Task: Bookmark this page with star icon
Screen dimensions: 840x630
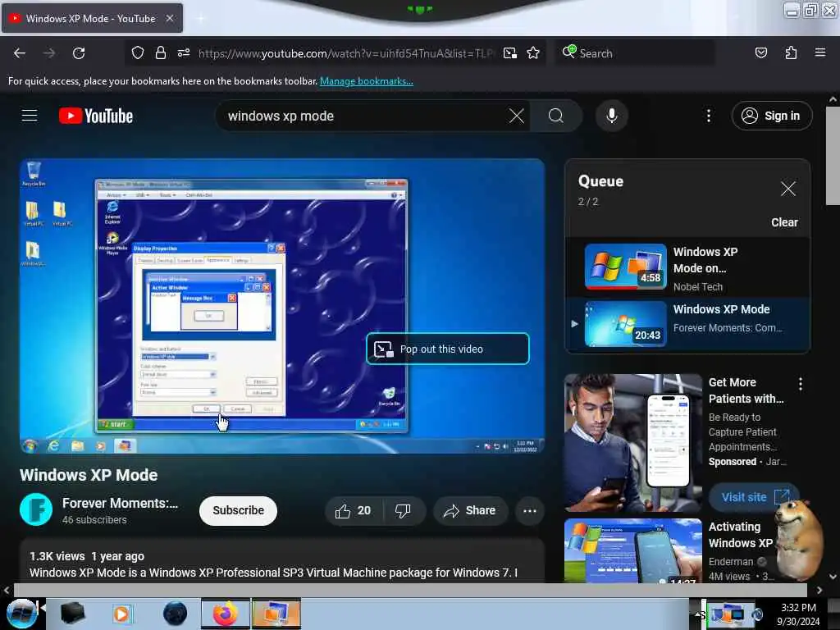Action: pyautogui.click(x=533, y=53)
